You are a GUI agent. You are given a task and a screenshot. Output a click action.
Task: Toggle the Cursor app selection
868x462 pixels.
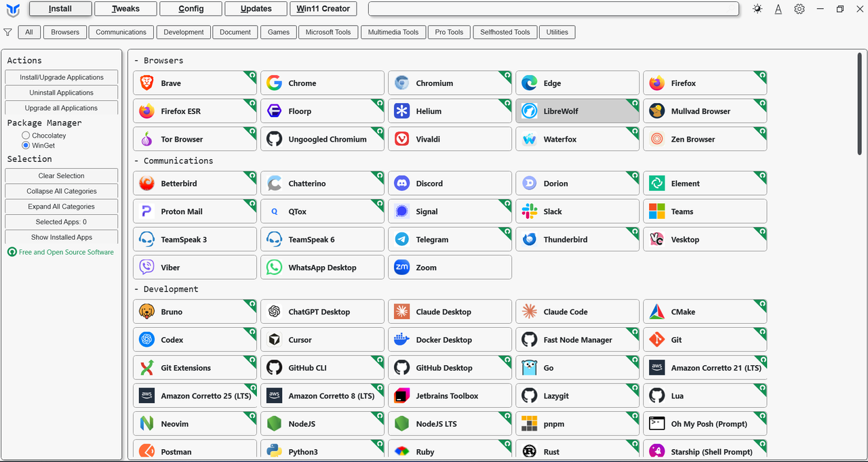click(322, 340)
